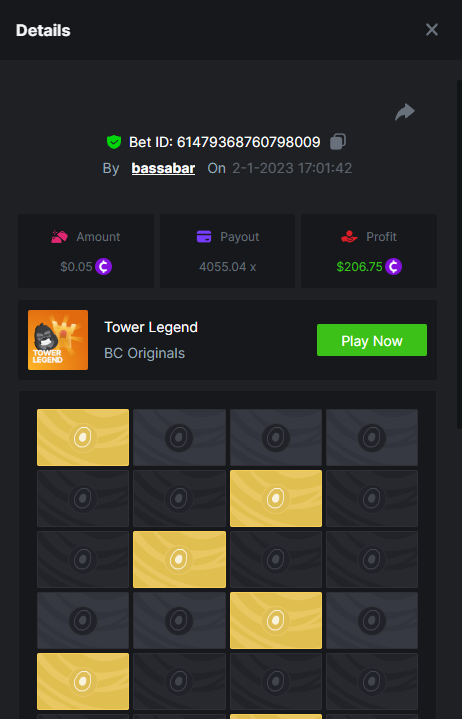Select the gold tile in the fourth row

click(276, 620)
